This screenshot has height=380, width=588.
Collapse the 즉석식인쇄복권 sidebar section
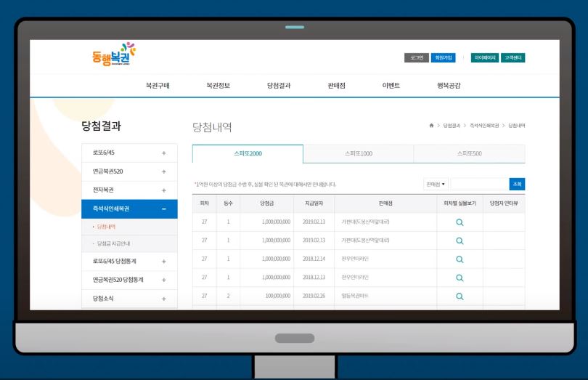164,209
